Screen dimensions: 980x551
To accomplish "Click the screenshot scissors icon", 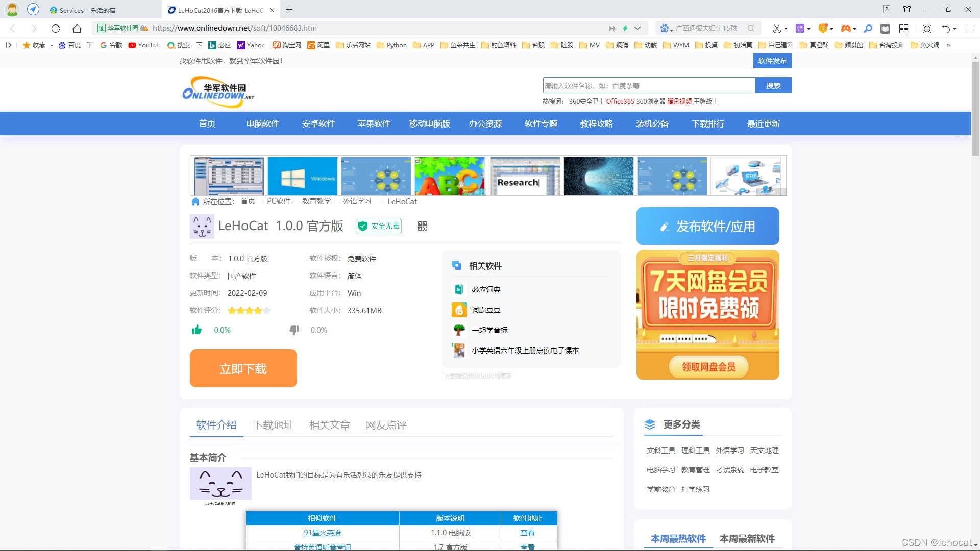I will [776, 28].
